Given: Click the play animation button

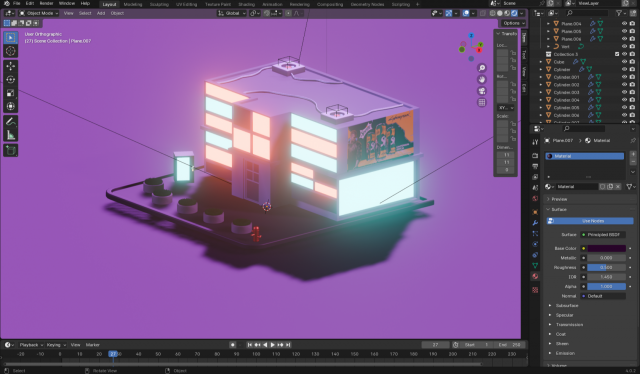Looking at the screenshot, I should point(273,345).
